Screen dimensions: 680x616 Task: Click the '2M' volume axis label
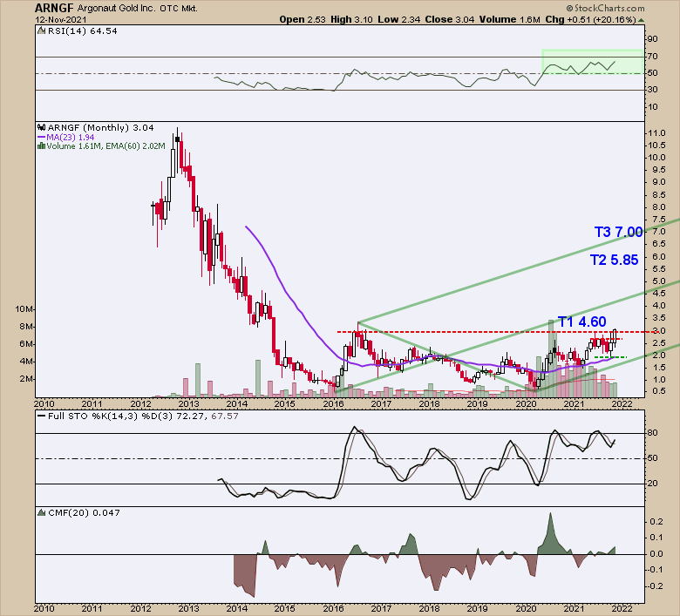click(x=26, y=379)
